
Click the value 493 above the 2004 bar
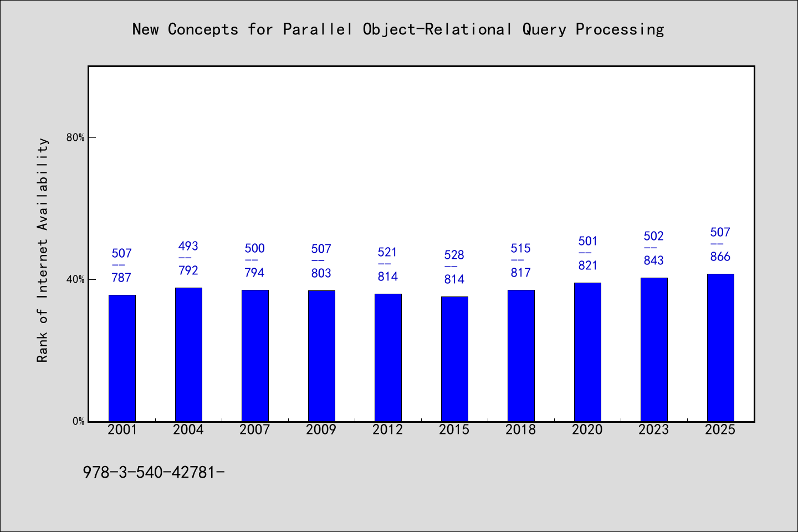188,246
